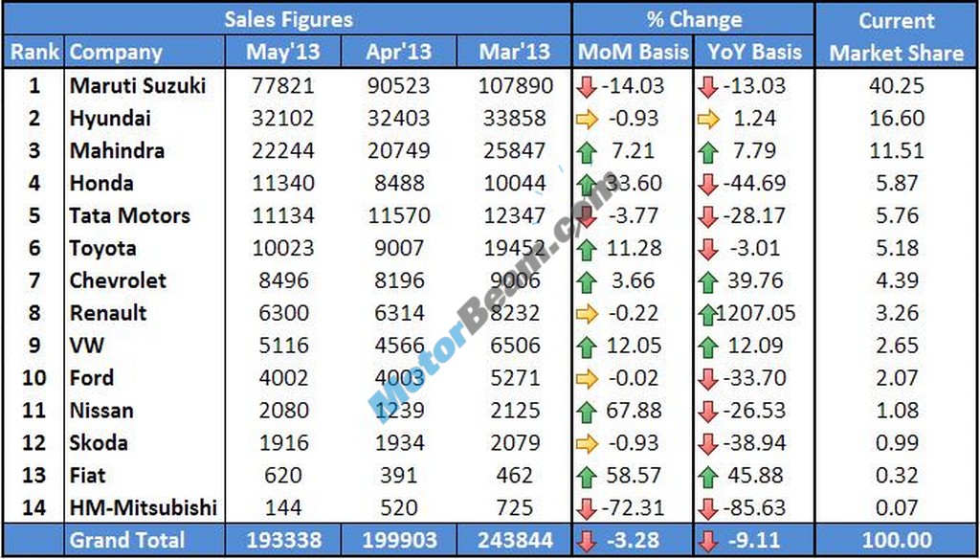Click Fiat's green MoM up arrow
Screen dimensions: 980x559
click(587, 477)
